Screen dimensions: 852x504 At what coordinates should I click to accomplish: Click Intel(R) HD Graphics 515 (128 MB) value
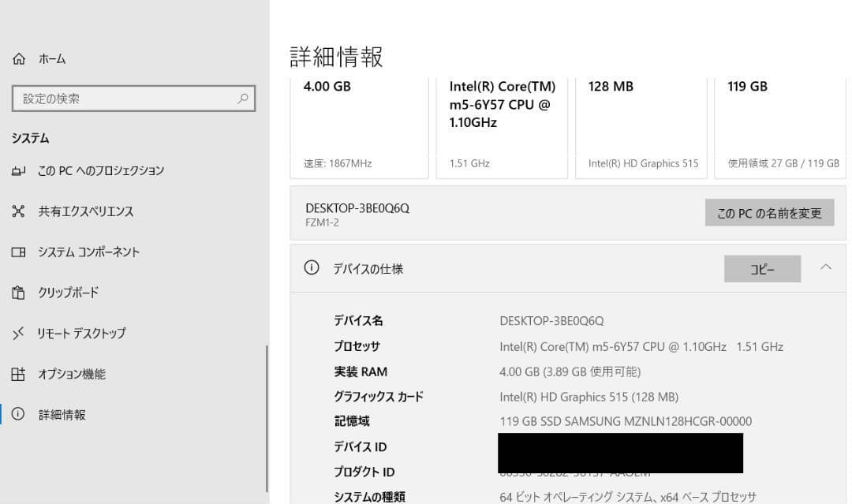click(589, 397)
